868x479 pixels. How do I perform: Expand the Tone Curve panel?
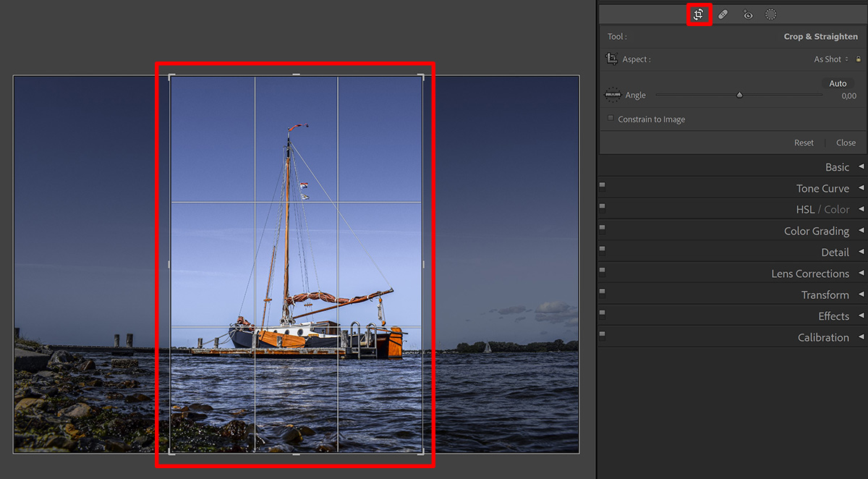(822, 187)
